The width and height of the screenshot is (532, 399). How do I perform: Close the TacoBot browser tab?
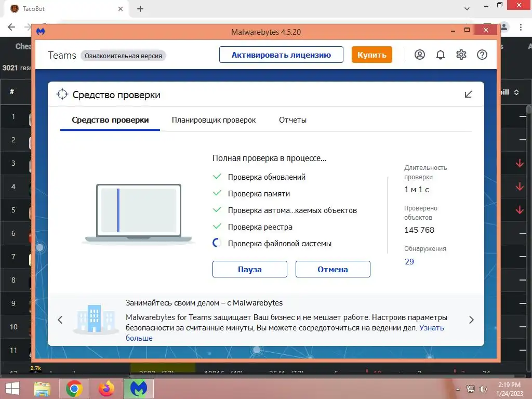121,9
